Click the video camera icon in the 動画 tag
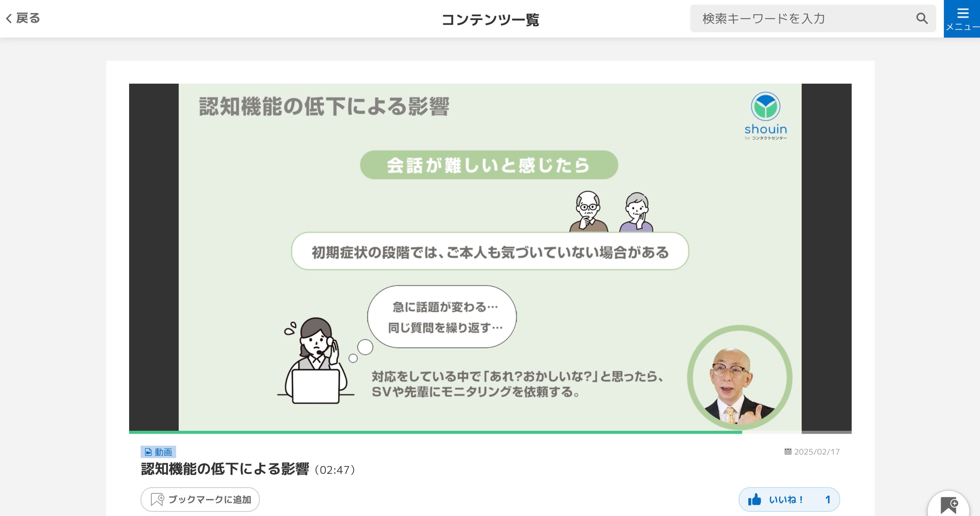The image size is (980, 516). tap(148, 452)
